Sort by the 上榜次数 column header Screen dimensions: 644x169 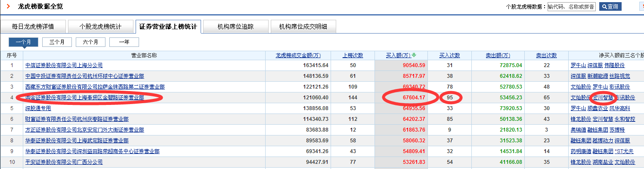353,55
